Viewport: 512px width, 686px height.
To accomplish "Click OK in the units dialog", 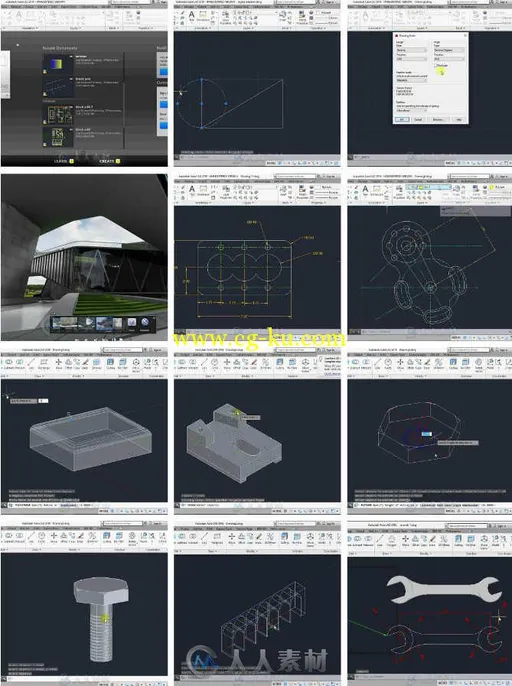I will coord(402,119).
